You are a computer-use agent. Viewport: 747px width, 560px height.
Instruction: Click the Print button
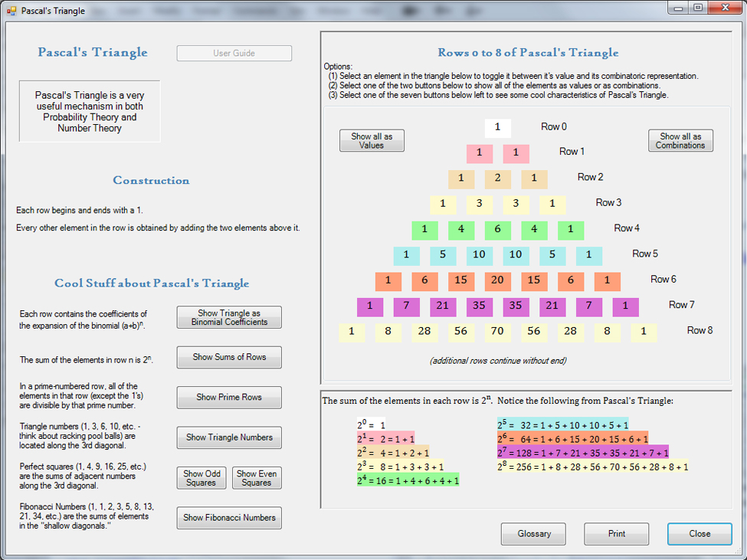617,534
